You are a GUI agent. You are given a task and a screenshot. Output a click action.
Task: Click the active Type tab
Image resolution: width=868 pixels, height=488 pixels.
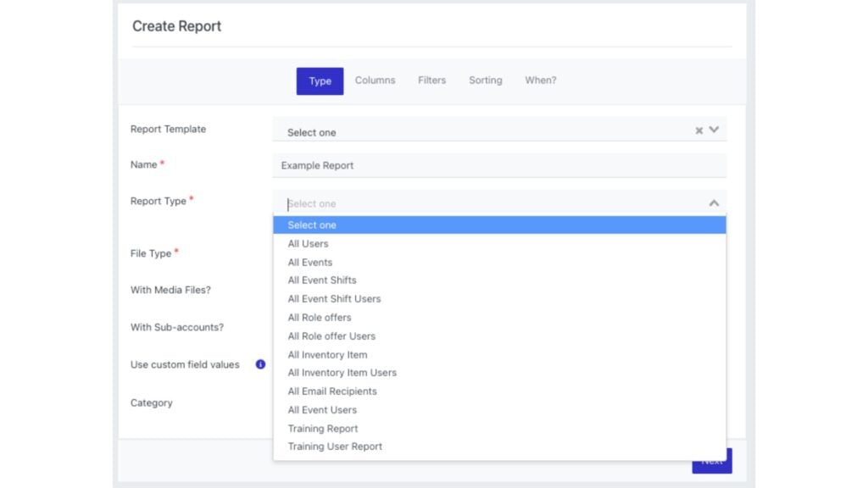(320, 81)
